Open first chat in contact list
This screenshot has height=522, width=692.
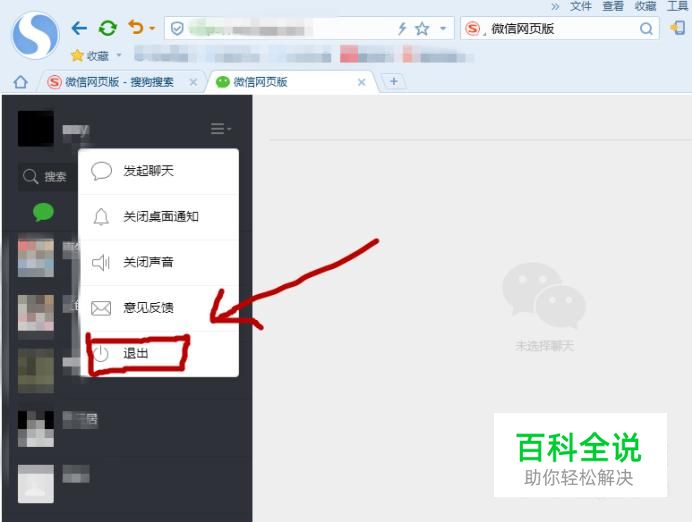[x=36, y=259]
